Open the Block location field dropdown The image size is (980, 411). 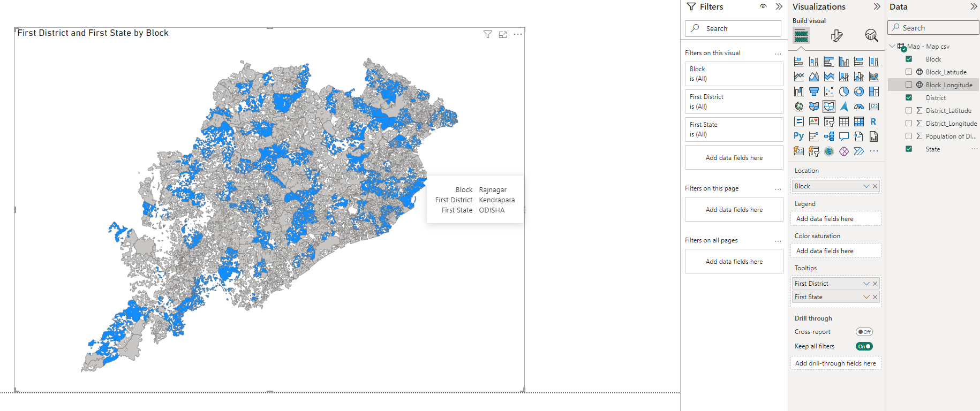tap(866, 186)
